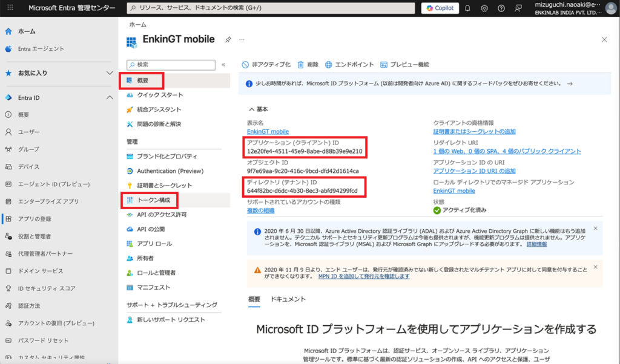Open the settings gear icon
This screenshot has width=620, height=364.
tap(484, 8)
